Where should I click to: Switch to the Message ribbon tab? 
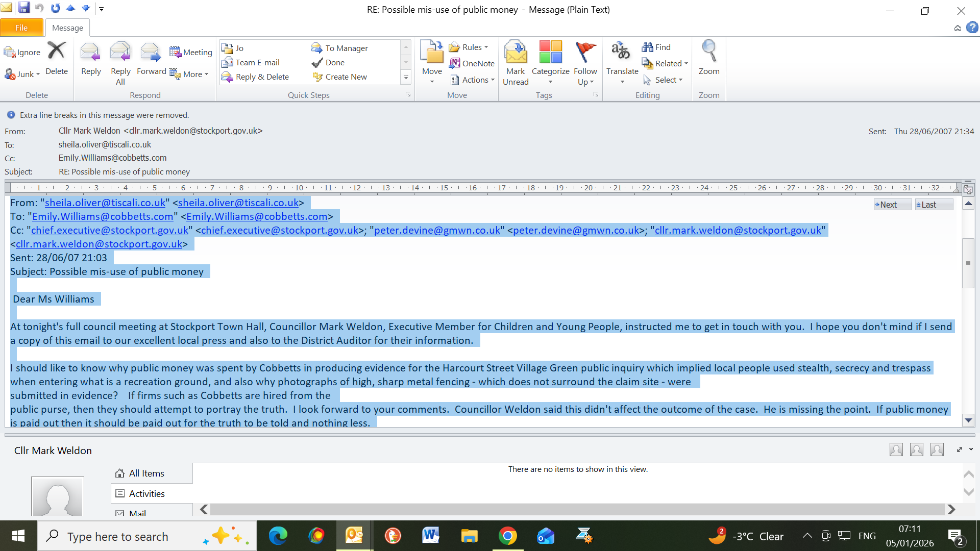67,28
